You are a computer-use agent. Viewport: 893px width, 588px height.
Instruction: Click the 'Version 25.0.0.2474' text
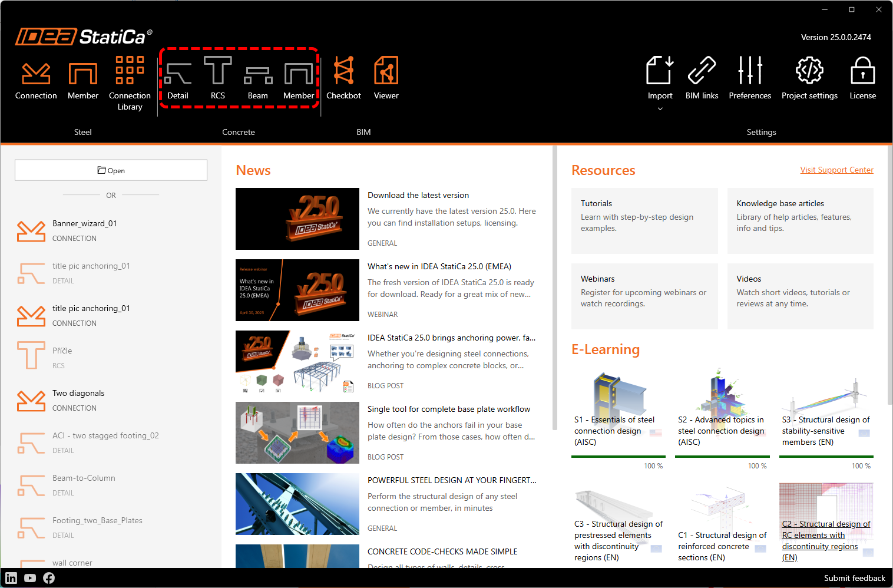point(836,37)
